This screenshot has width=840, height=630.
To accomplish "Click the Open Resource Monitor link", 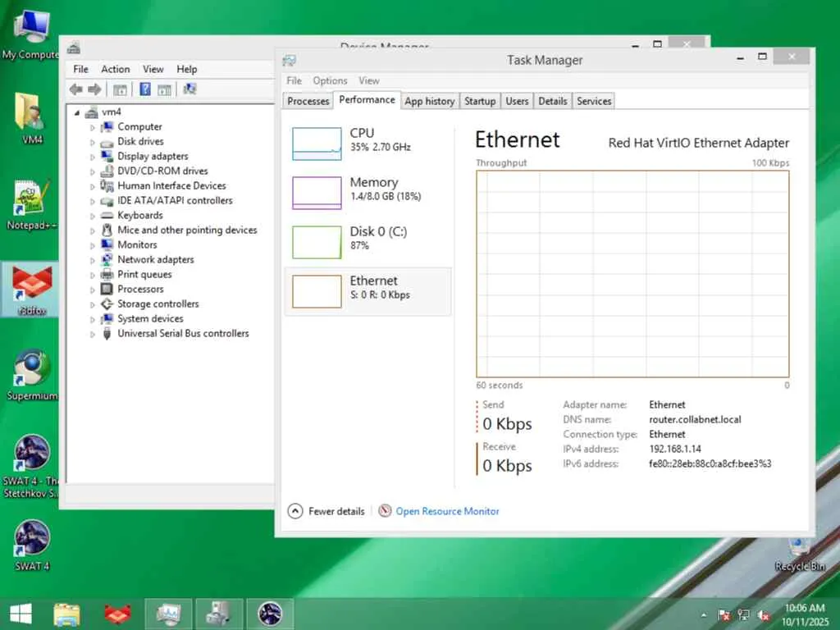I will (447, 511).
